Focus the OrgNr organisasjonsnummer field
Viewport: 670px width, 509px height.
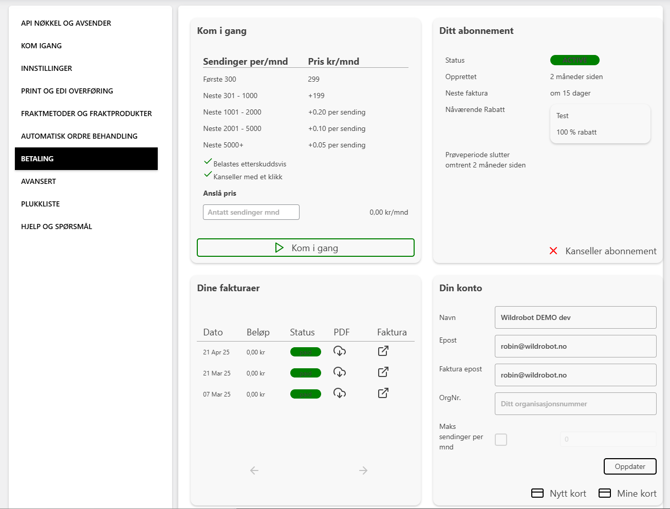pos(575,404)
